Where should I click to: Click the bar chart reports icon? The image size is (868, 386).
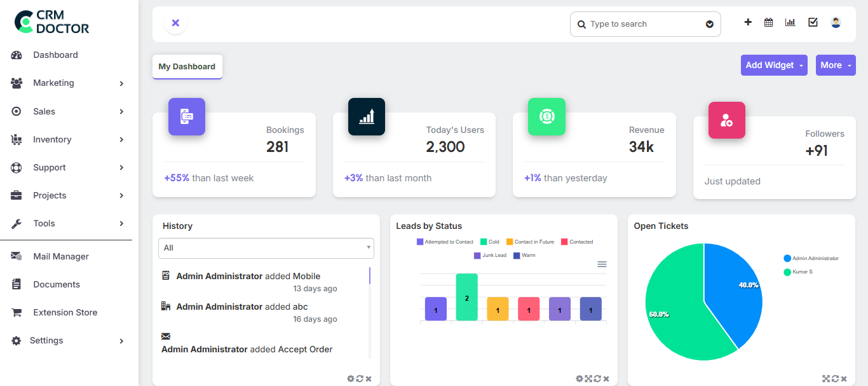coord(790,22)
